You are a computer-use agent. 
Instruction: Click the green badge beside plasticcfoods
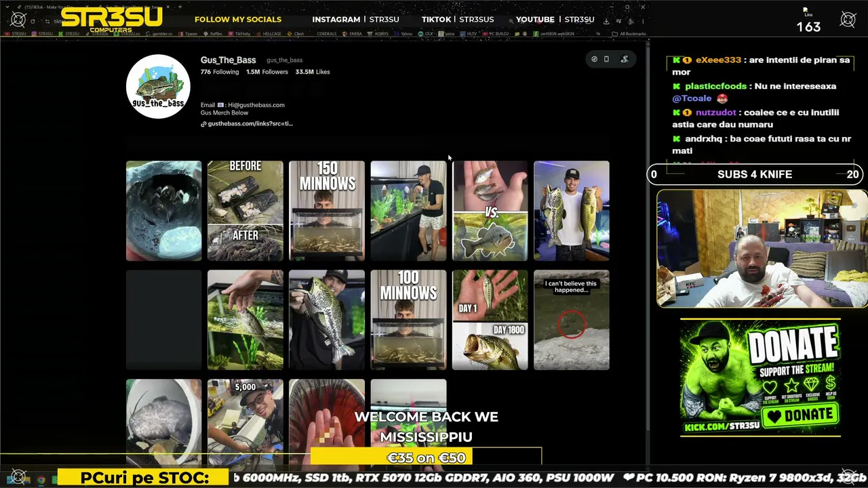click(676, 86)
